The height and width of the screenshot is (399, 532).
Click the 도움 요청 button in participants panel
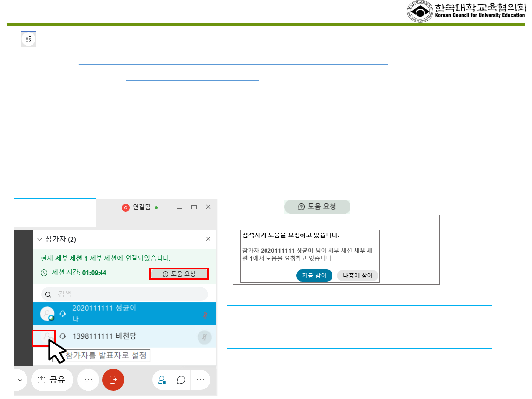(x=179, y=274)
